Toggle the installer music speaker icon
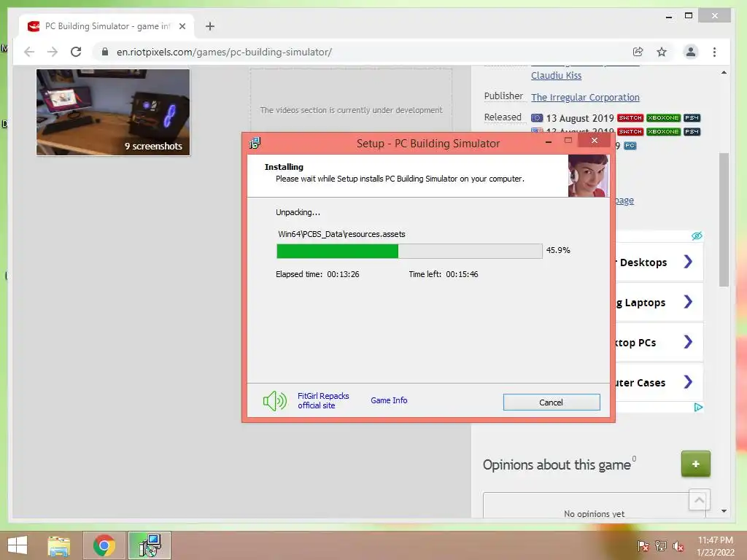747x560 pixels. 275,401
